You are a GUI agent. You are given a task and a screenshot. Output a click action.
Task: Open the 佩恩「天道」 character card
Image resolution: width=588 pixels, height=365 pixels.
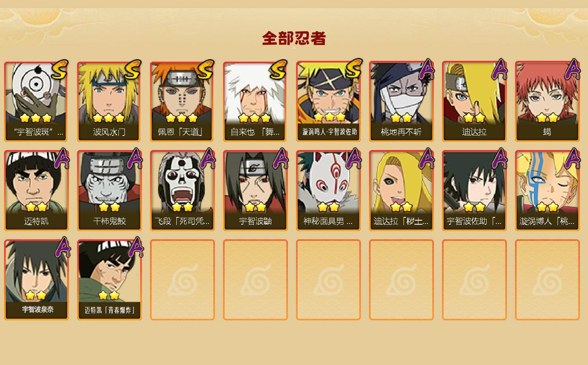pos(182,101)
